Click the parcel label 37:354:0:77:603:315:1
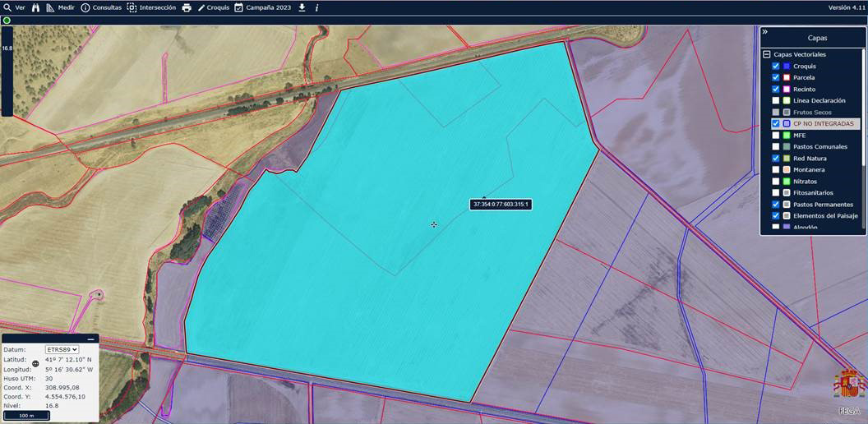The width and height of the screenshot is (868, 424). pyautogui.click(x=501, y=204)
